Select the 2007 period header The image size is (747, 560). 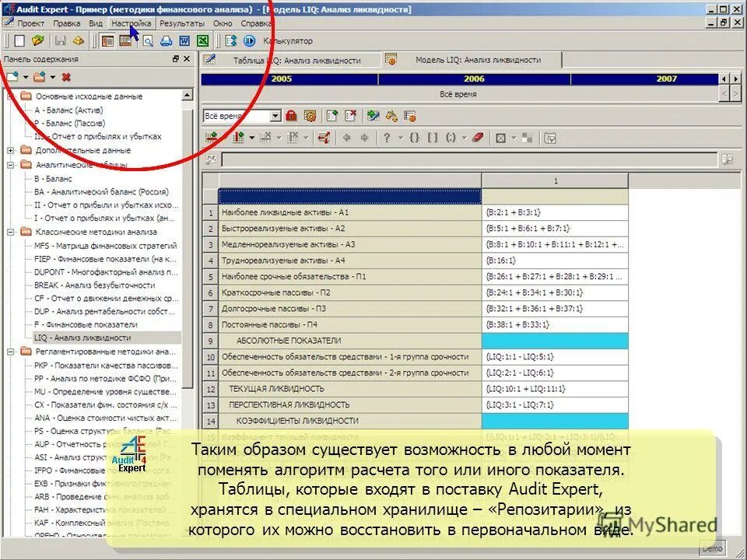pos(644,79)
